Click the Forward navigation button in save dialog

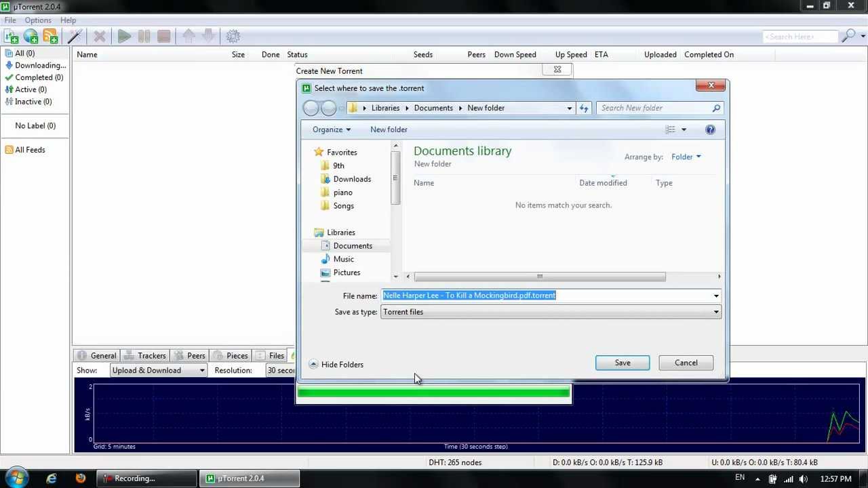[x=329, y=108]
